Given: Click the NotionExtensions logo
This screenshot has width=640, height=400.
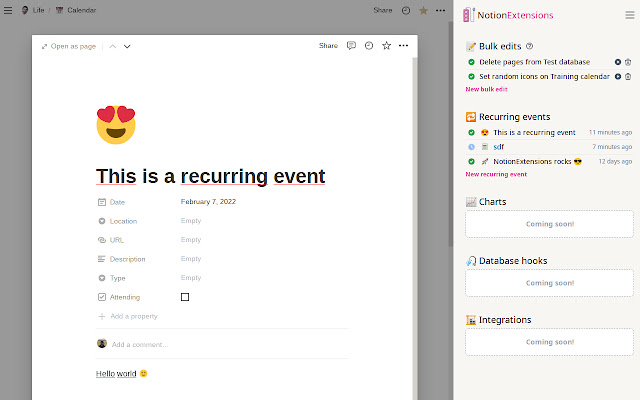Looking at the screenshot, I should tap(508, 15).
